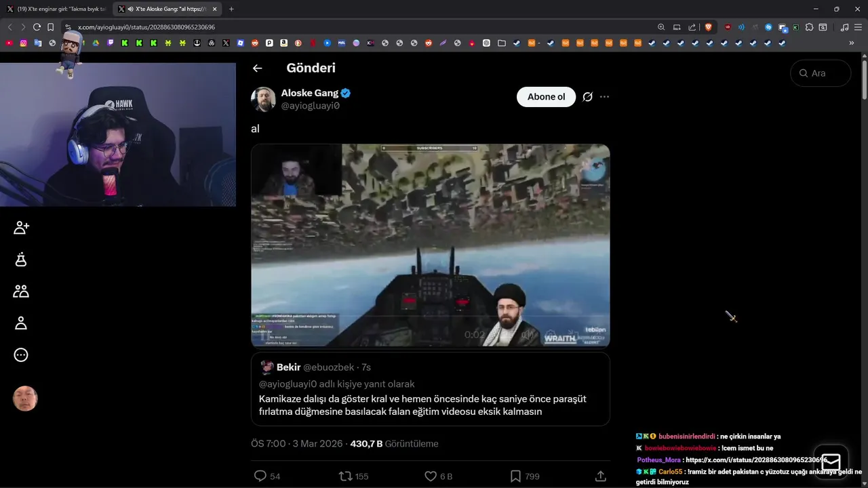Close the Aloske Gang tab
This screenshot has width=868, height=488.
(x=216, y=9)
